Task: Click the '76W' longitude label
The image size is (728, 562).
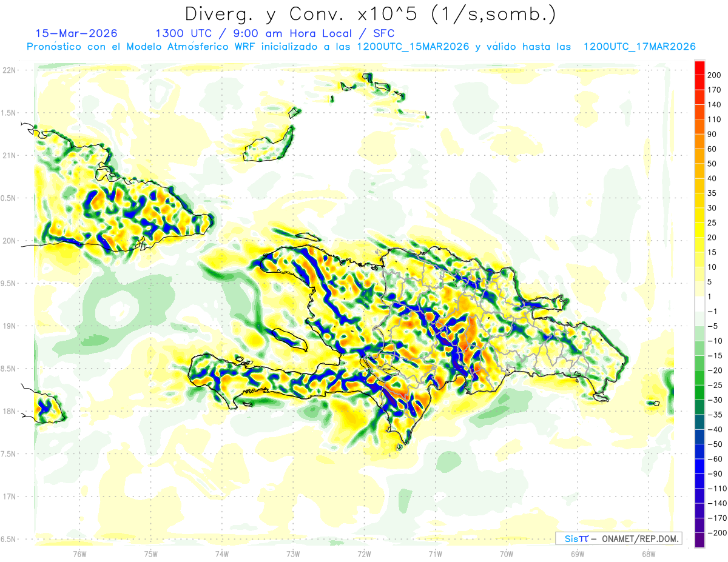Action: pyautogui.click(x=80, y=554)
